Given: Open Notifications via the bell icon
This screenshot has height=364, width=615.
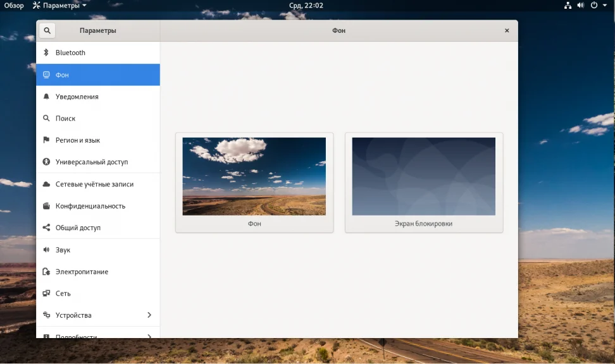Looking at the screenshot, I should 46,97.
